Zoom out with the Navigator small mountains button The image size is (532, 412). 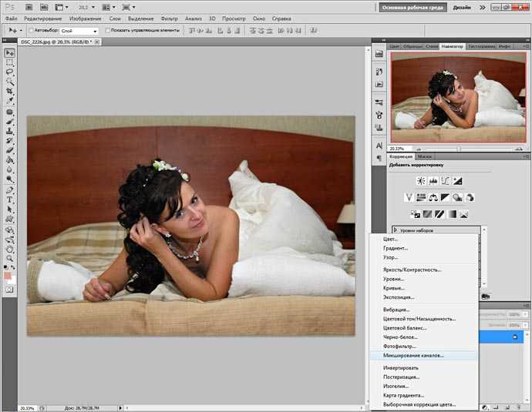point(419,149)
